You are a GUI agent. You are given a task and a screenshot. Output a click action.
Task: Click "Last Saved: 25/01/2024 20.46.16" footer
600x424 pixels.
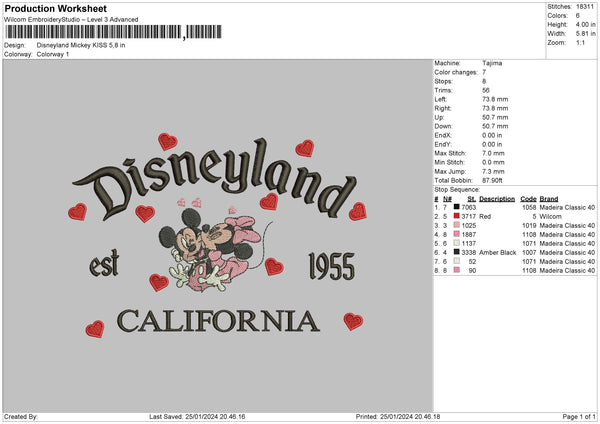(197, 416)
